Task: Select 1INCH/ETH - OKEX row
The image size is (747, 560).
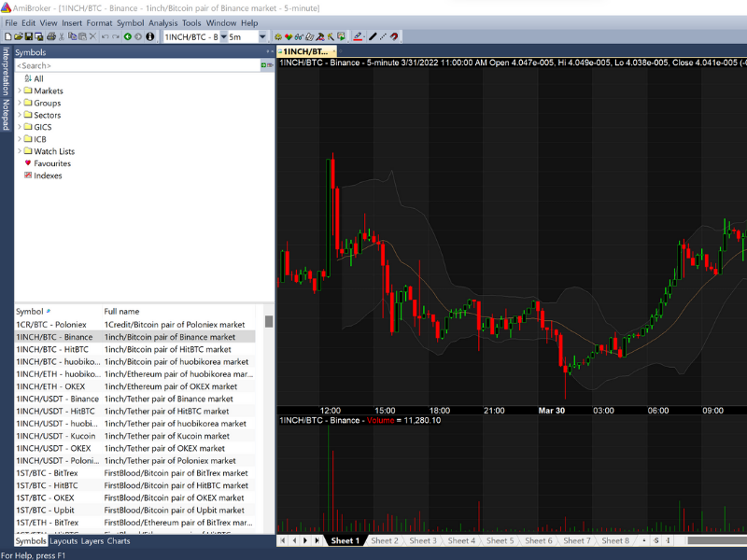Action: tap(134, 386)
